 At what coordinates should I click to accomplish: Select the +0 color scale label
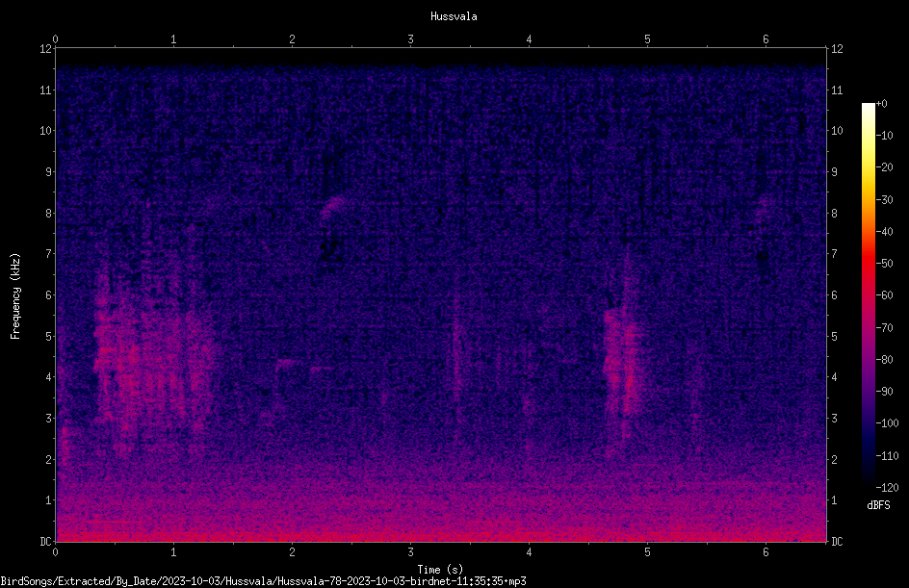pos(881,104)
